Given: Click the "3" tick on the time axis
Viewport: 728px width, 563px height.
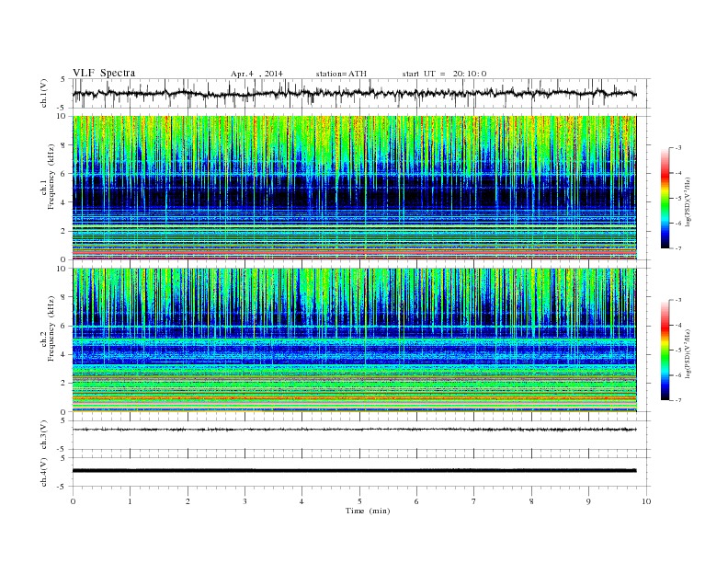Looking at the screenshot, I should coord(245,501).
